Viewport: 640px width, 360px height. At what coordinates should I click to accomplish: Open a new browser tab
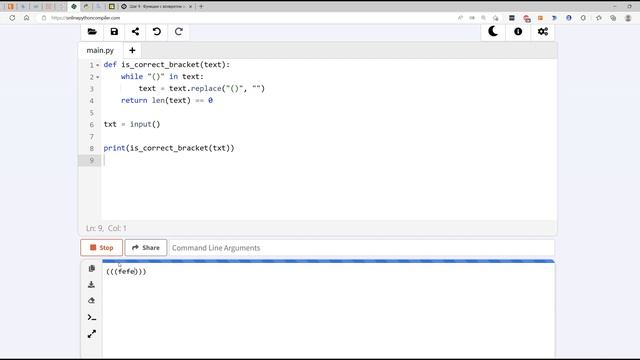click(201, 7)
